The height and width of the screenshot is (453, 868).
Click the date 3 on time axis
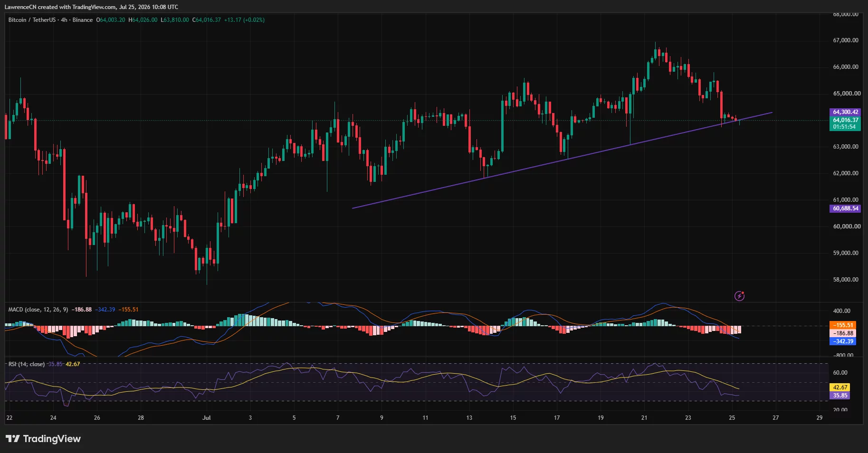pyautogui.click(x=250, y=418)
